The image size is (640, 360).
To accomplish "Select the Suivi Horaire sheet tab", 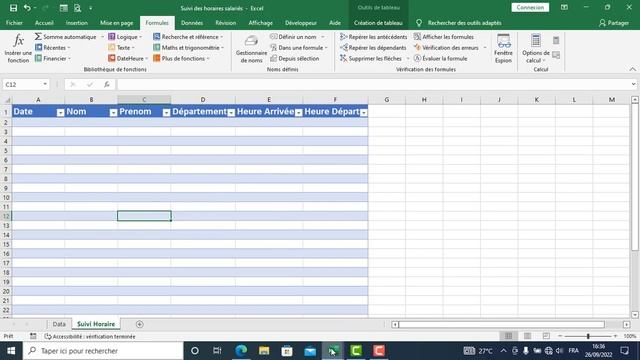I will (96, 324).
